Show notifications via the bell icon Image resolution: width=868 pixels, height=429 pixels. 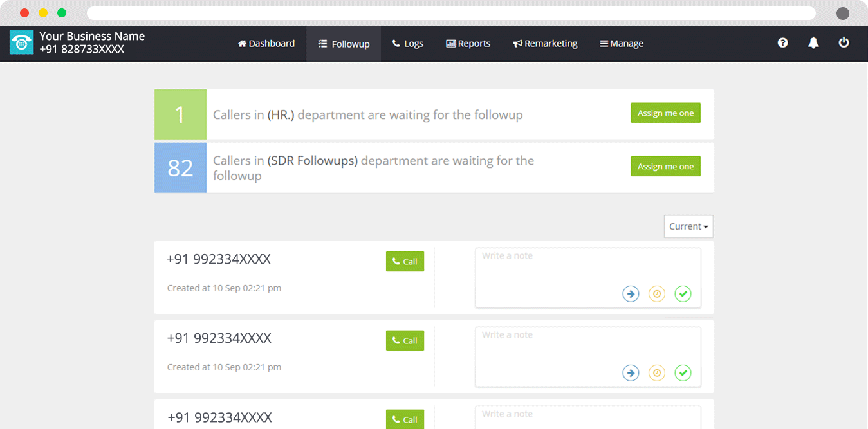[813, 43]
